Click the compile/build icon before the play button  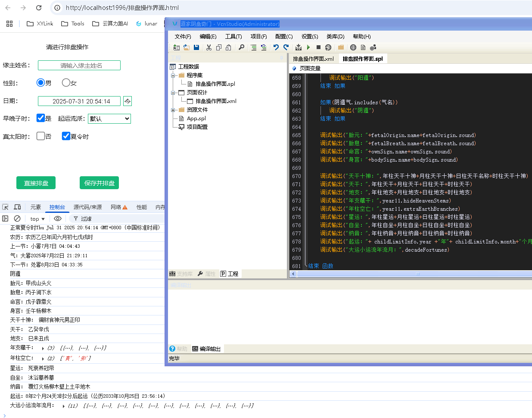pos(299,47)
